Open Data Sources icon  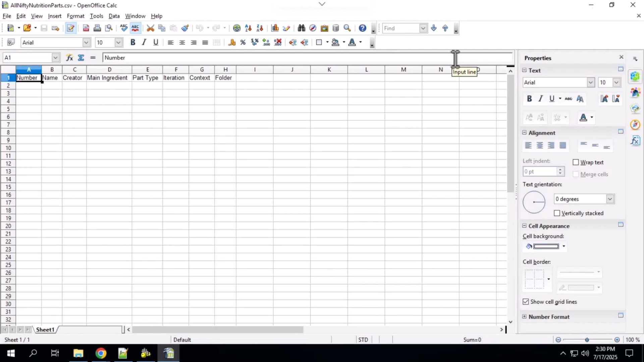(x=335, y=28)
